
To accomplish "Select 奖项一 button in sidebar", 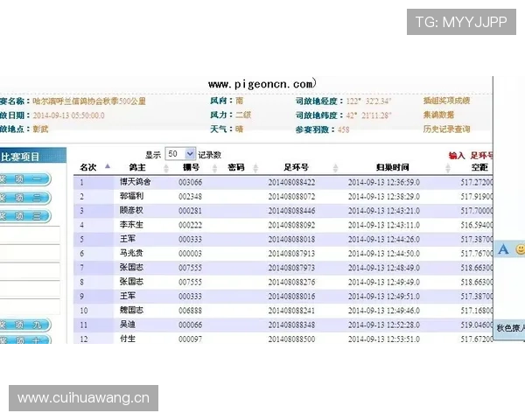I will point(25,179).
